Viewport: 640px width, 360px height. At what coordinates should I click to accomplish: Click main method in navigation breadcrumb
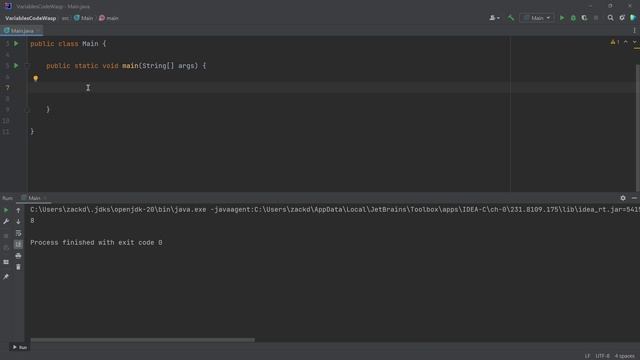tap(109, 18)
